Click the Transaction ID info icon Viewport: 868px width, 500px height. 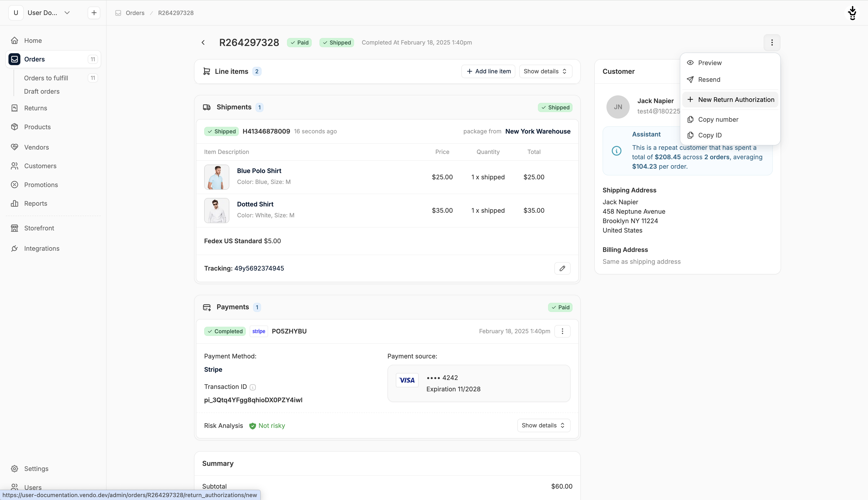(x=253, y=387)
